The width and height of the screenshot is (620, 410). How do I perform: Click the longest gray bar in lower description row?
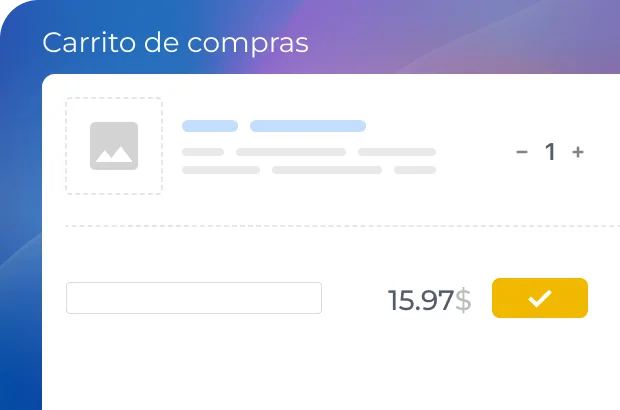[x=327, y=170]
